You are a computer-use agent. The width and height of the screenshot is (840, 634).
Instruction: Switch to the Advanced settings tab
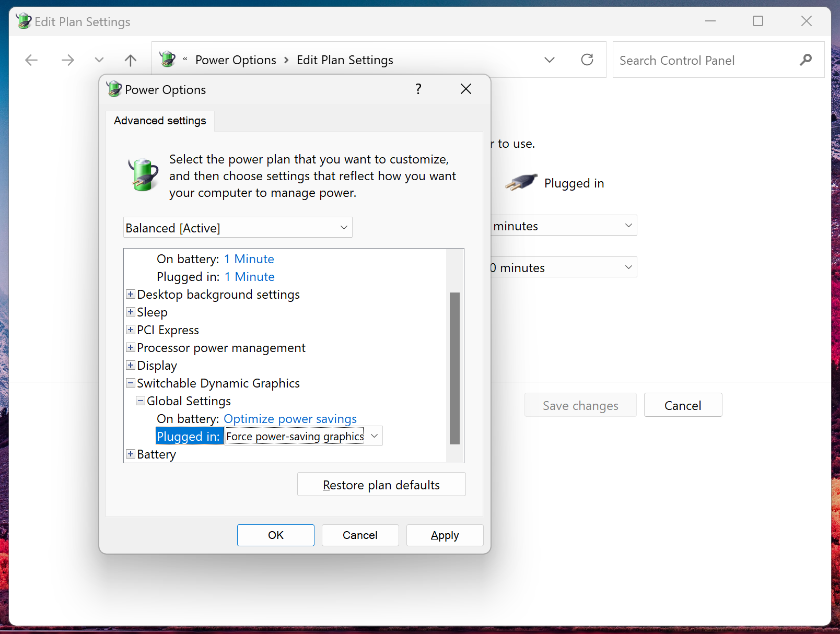click(x=160, y=121)
